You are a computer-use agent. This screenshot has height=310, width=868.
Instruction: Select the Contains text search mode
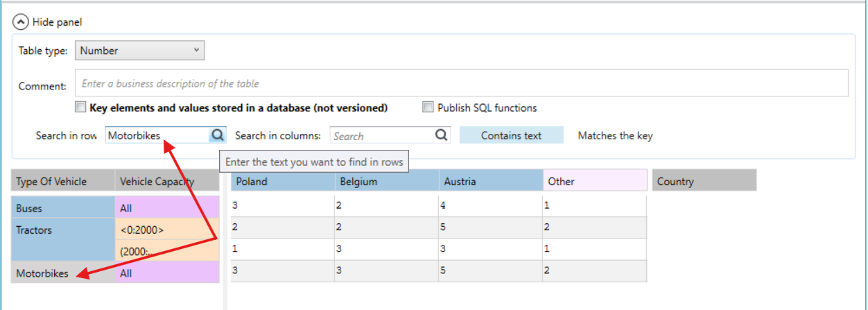coord(512,135)
